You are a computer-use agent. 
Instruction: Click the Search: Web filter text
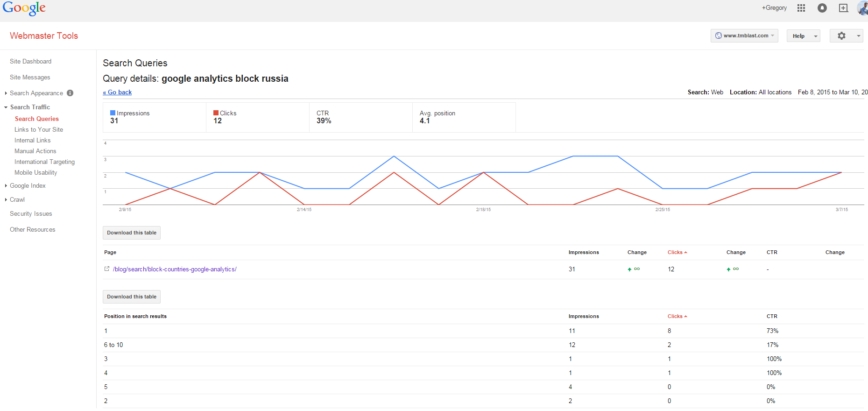[706, 92]
